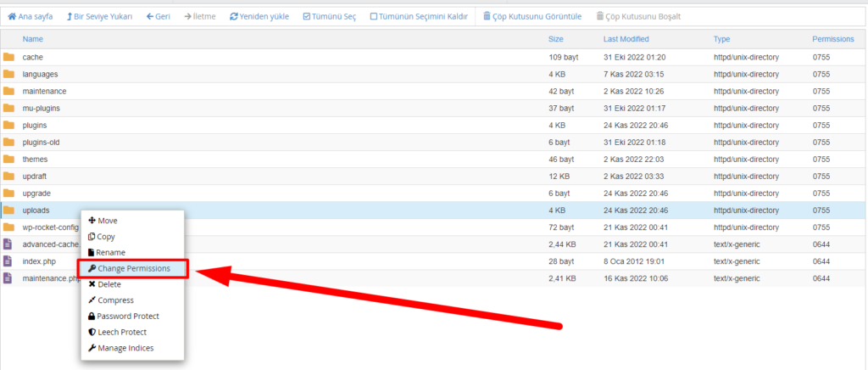868x370 pixels.
Task: Open Manage Indices from context menu
Action: point(125,348)
